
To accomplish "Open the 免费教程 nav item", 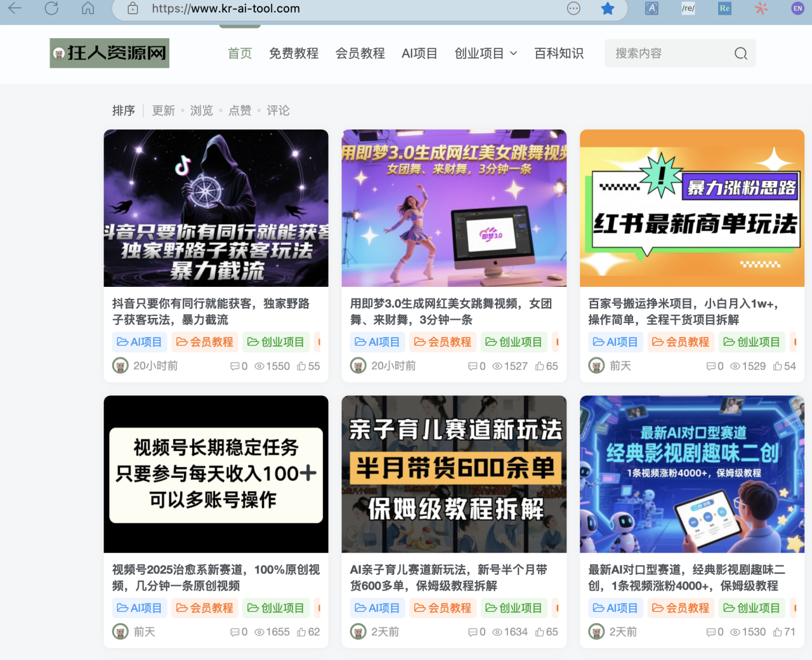I will click(294, 53).
